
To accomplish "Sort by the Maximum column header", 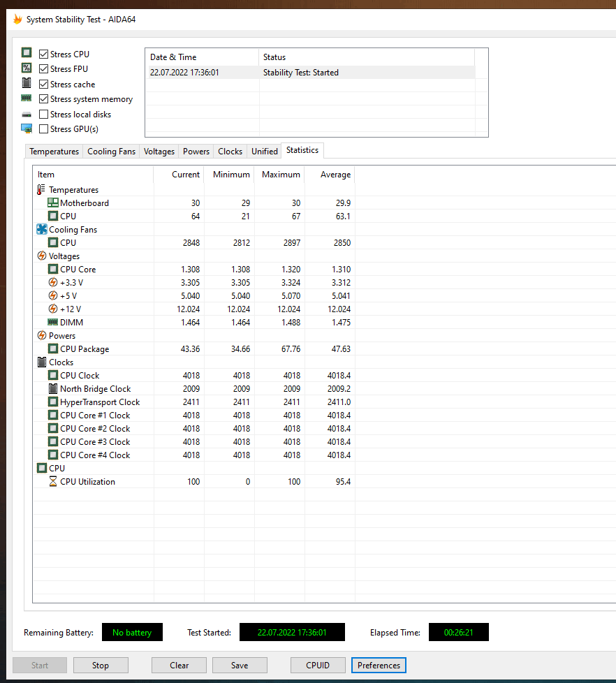I will [279, 174].
